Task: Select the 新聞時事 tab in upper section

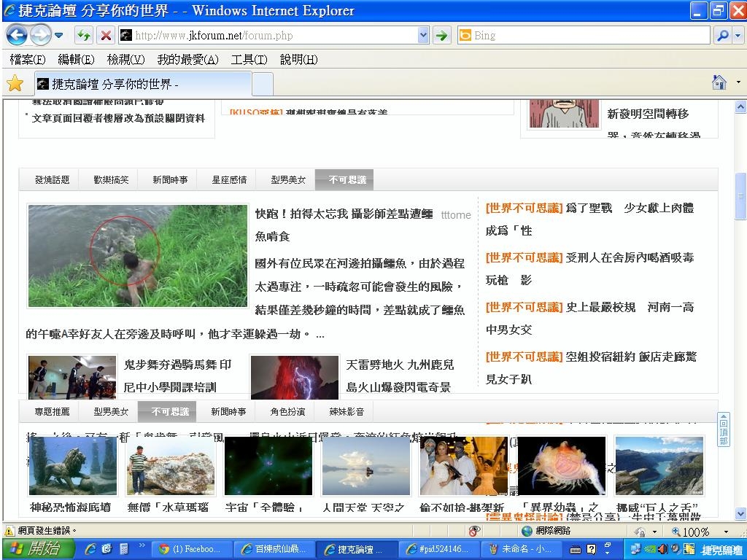Action: (170, 179)
